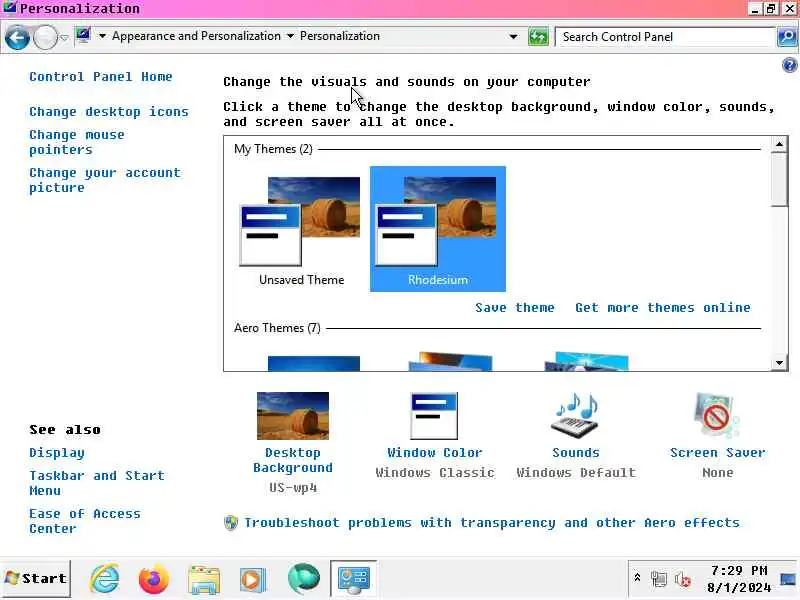800x600 pixels.
Task: Go back with the blue Back arrow
Action: pyautogui.click(x=17, y=37)
